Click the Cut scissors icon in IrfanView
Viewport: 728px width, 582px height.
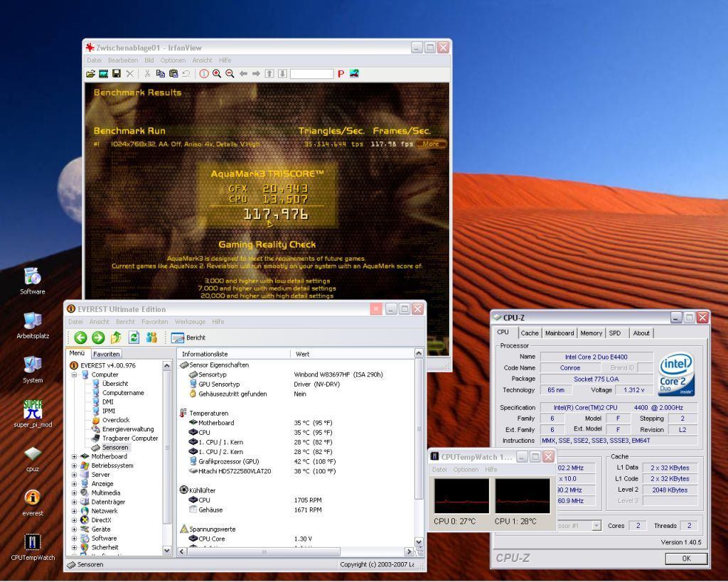147,74
